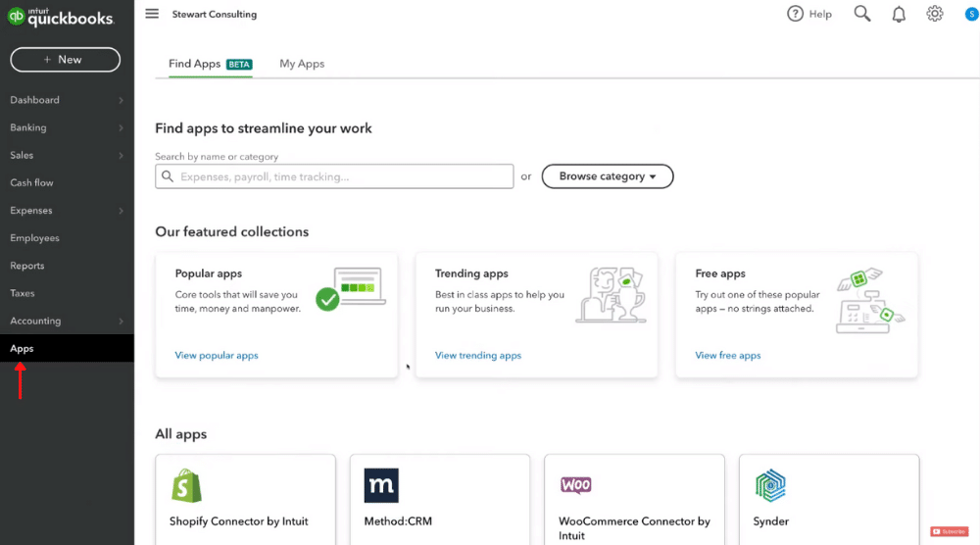
Task: Follow the View trending apps link
Action: pyautogui.click(x=478, y=355)
